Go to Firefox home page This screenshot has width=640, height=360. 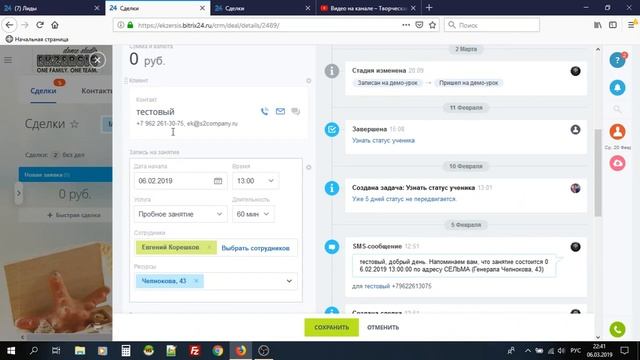point(55,25)
